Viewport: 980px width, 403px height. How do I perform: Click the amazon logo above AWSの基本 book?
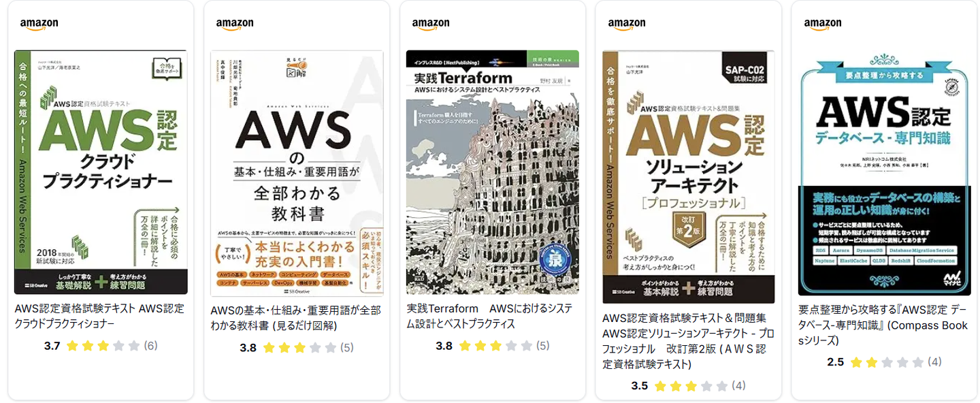(235, 24)
